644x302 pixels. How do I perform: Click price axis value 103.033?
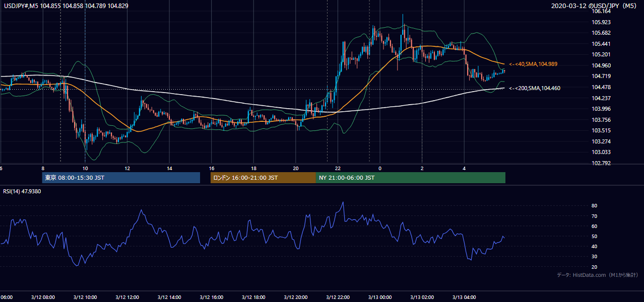click(x=602, y=152)
